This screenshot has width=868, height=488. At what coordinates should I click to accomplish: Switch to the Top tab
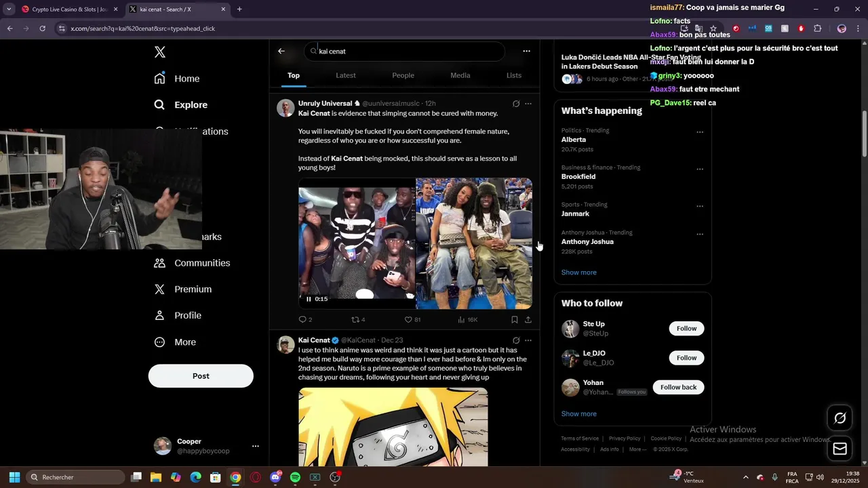294,75
